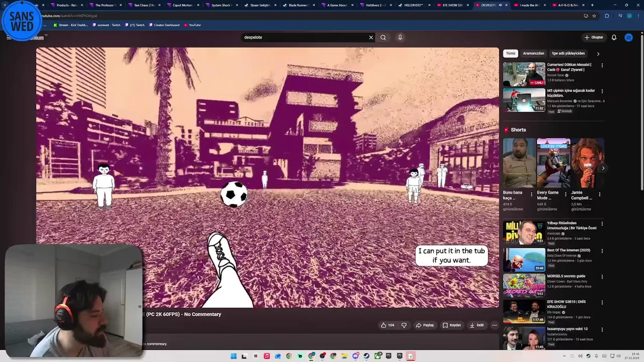Open 'M5 çipinin içine sığacak' video thumbnail
The image size is (644, 362).
point(524,100)
